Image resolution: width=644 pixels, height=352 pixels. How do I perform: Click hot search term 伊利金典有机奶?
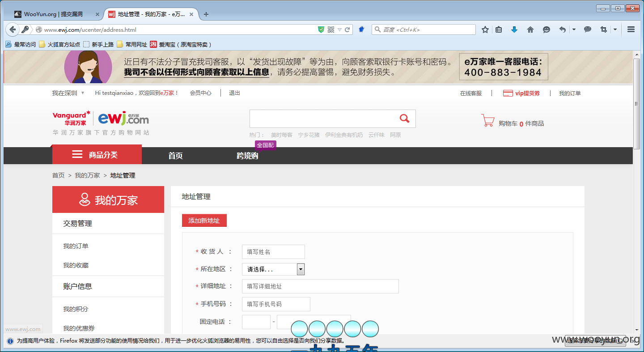344,135
